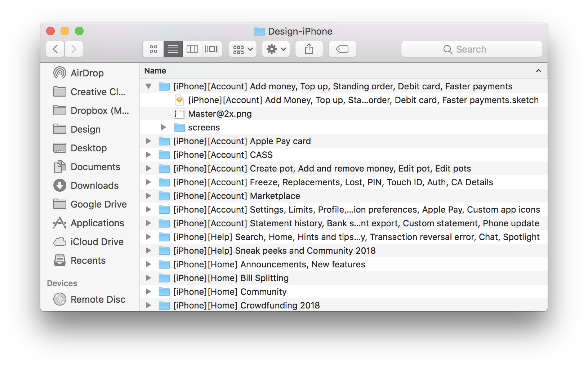Select the Bill Splitting folder icon
The height and width of the screenshot is (369, 588).
click(x=164, y=278)
